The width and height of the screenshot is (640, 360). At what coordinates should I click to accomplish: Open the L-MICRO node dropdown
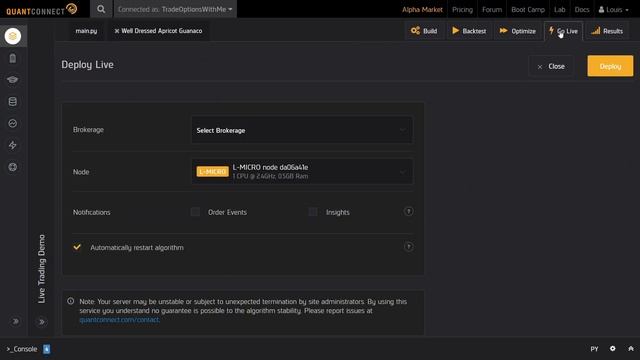tap(302, 171)
